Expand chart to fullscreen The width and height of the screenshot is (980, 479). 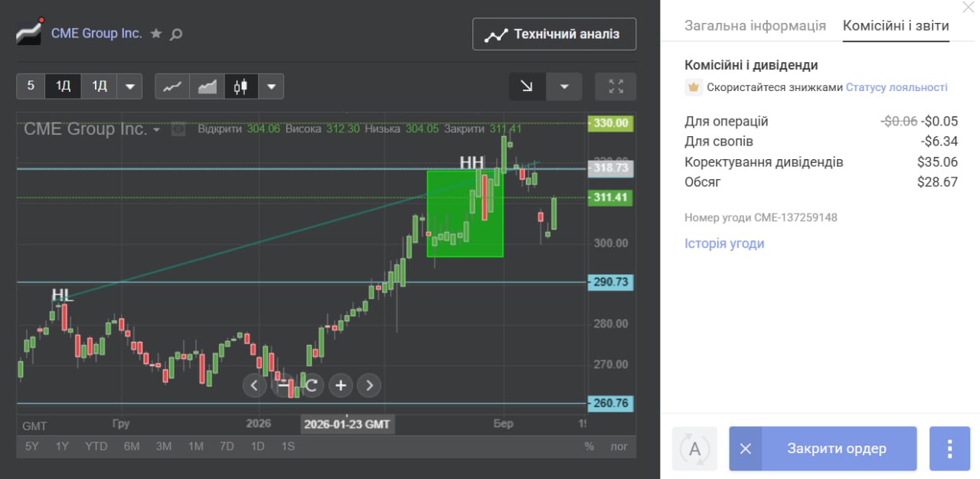[616, 86]
